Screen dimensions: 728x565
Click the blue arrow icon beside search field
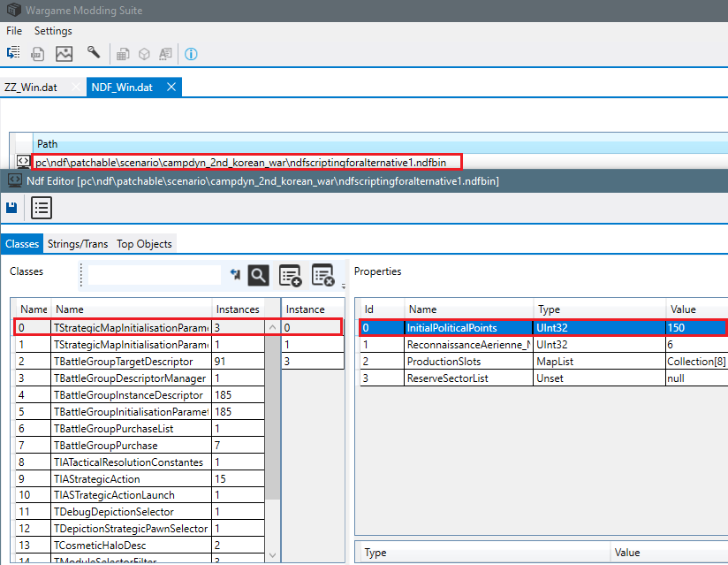pos(235,275)
